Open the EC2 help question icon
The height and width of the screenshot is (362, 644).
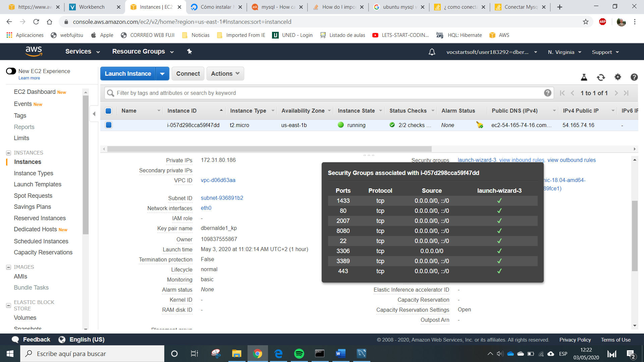(634, 77)
